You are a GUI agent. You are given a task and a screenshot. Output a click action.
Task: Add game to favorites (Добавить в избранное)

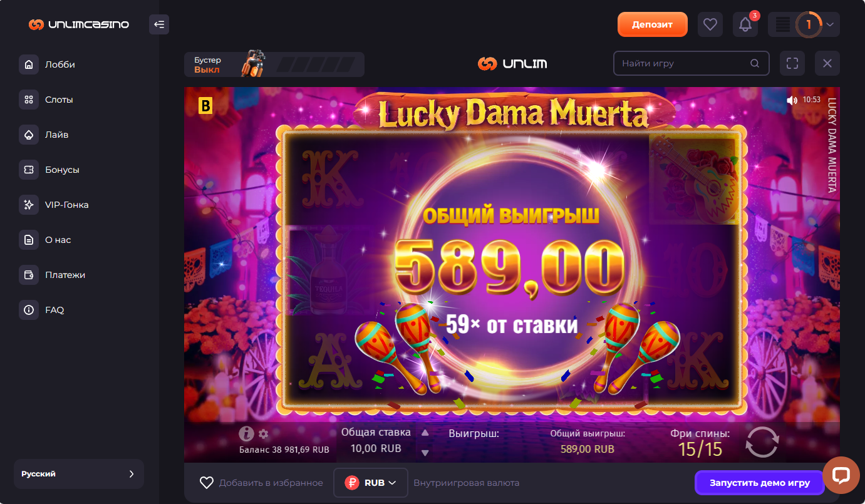[x=261, y=483]
